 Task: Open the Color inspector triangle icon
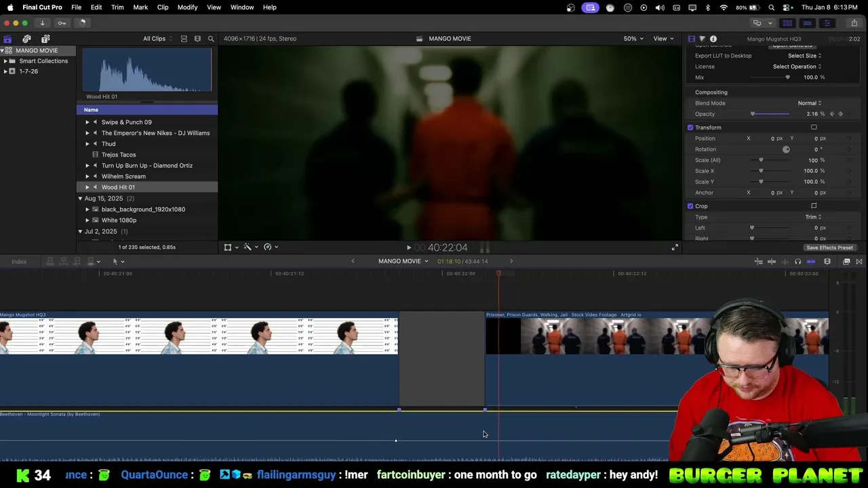coord(702,39)
